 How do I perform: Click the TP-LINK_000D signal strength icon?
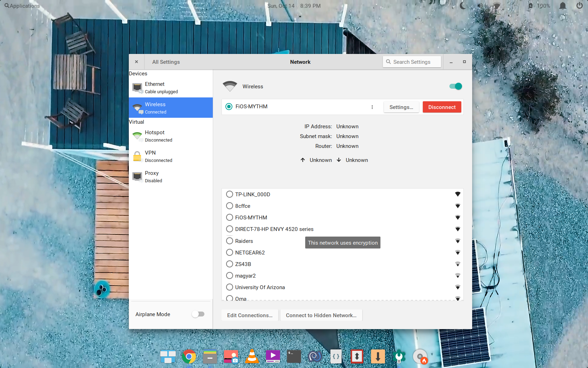click(x=457, y=194)
